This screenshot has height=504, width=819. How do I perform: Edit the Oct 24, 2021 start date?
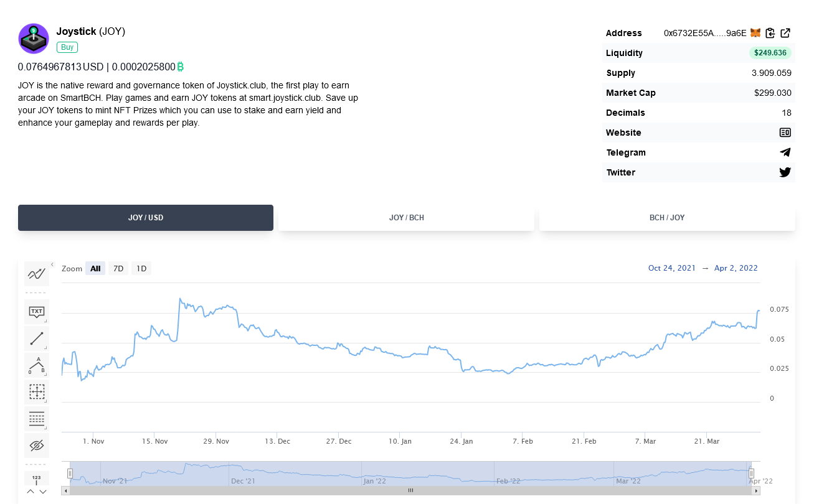[672, 268]
